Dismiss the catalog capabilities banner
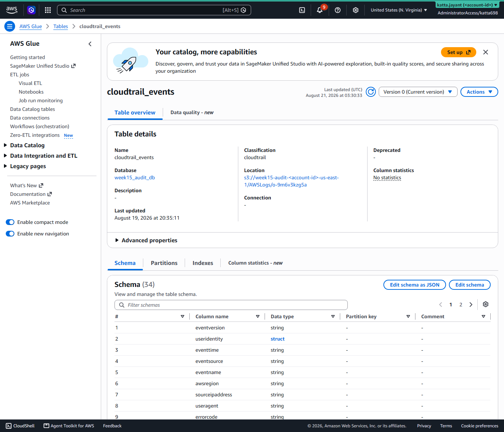 [486, 52]
